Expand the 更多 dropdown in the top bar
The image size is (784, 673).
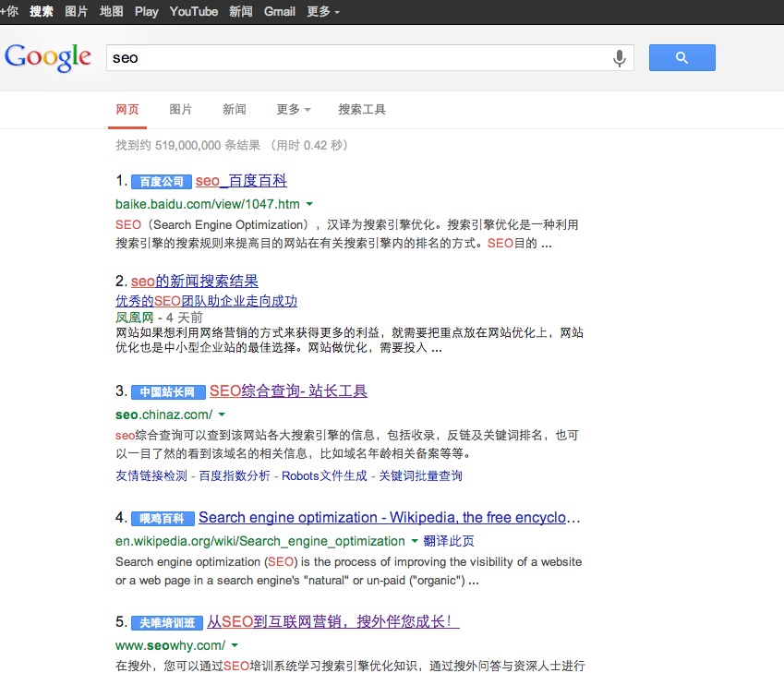click(x=323, y=11)
